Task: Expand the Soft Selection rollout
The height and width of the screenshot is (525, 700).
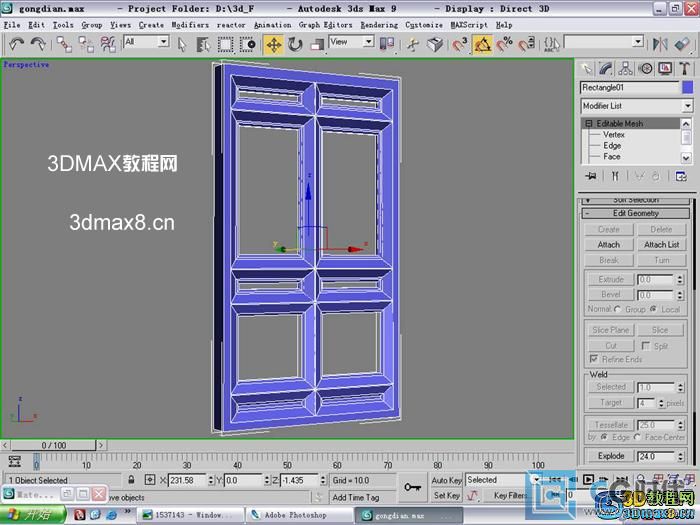Action: point(636,200)
